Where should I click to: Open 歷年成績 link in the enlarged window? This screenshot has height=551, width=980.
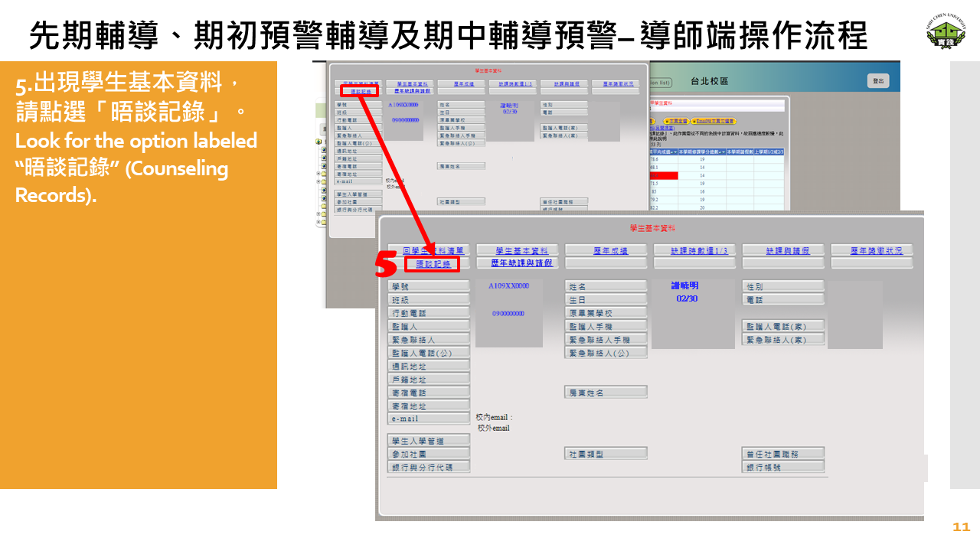click(610, 250)
